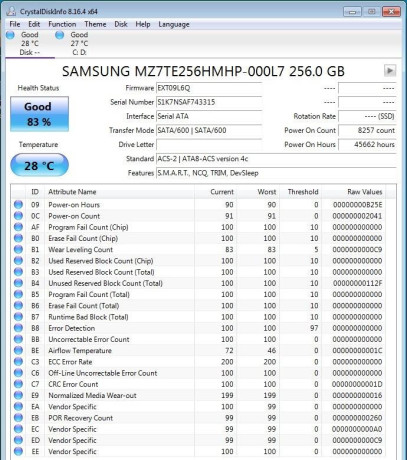Image resolution: width=407 pixels, height=460 pixels.
Task: Select the first disk tab at 28 °C
Action: coord(29,43)
